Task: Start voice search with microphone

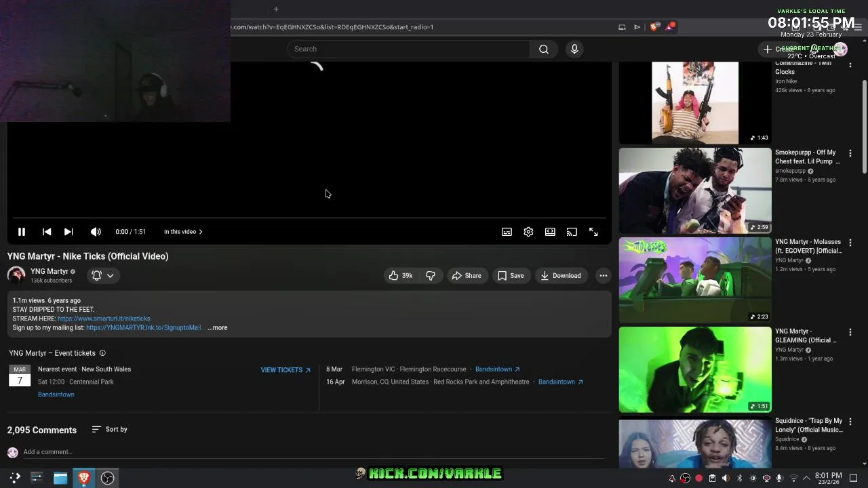Action: coord(574,49)
